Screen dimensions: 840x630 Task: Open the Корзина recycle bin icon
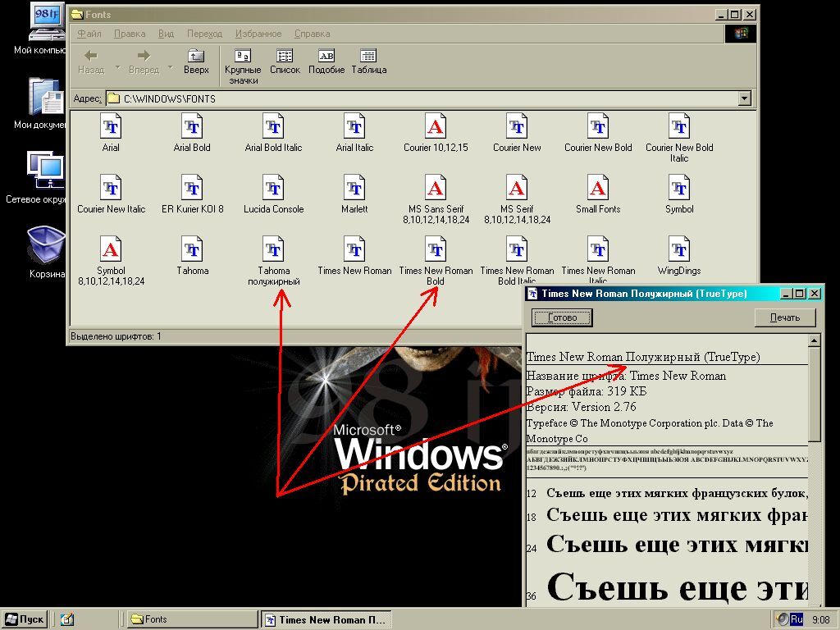[x=46, y=252]
